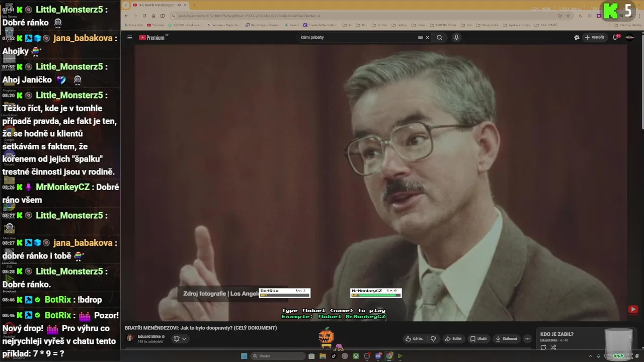
Task: Click KDO JE ZABIL? playlist title
Action: [557, 334]
